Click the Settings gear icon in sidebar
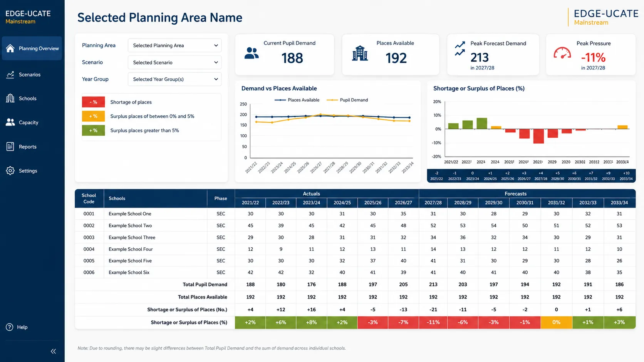 pos(10,171)
